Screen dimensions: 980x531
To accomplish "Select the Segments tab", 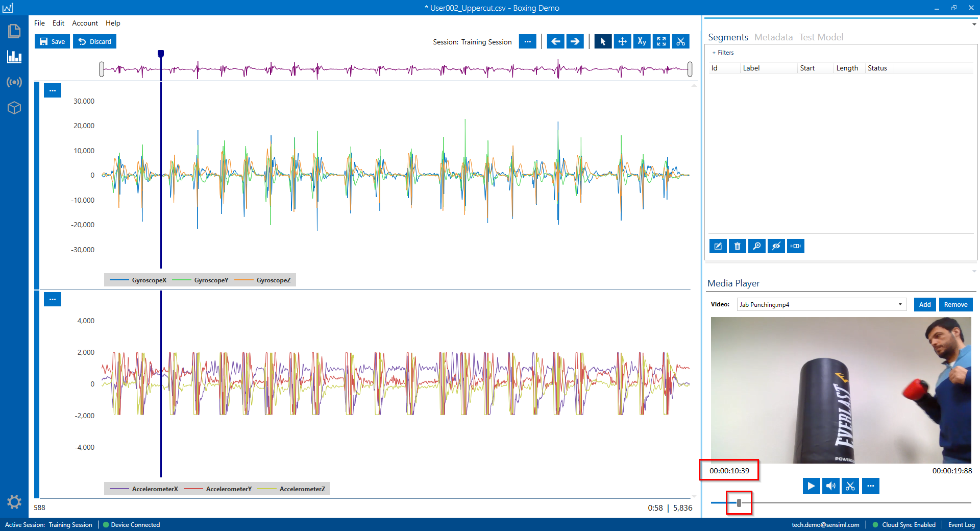I will 728,37.
